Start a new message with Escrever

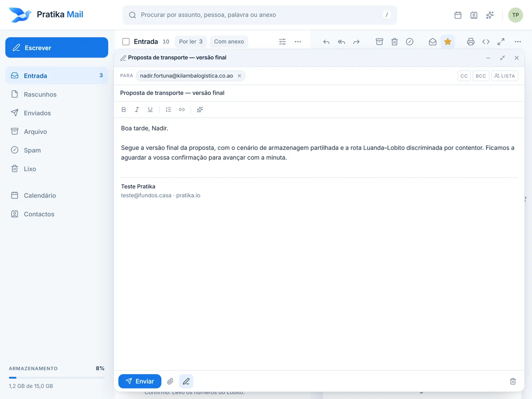57,47
